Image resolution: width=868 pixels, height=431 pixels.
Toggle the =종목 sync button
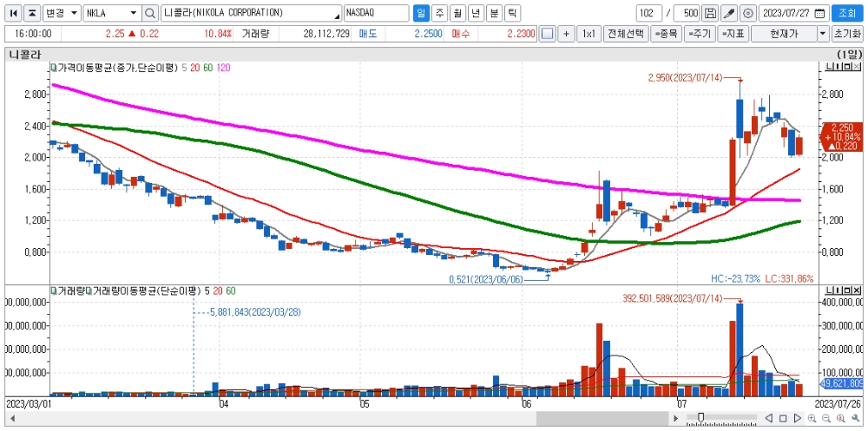click(x=666, y=34)
